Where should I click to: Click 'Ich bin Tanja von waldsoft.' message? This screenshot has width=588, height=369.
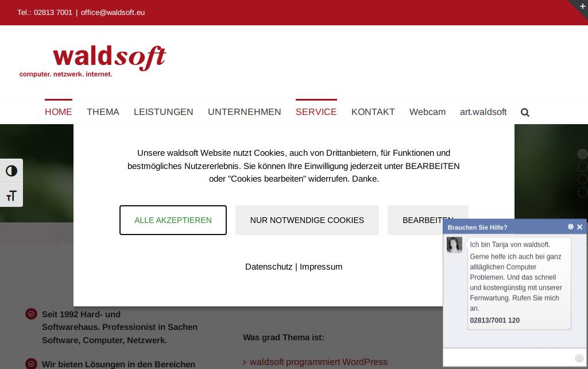pyautogui.click(x=510, y=245)
